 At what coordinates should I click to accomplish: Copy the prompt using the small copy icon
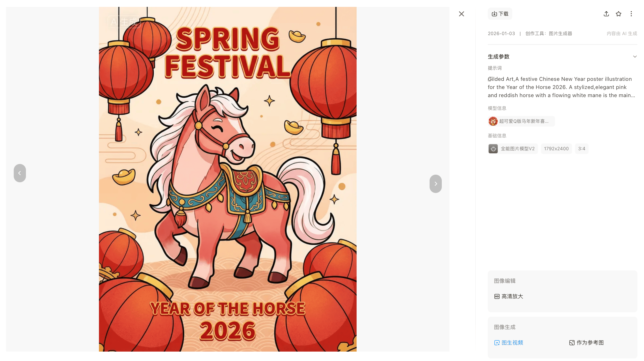click(x=490, y=79)
